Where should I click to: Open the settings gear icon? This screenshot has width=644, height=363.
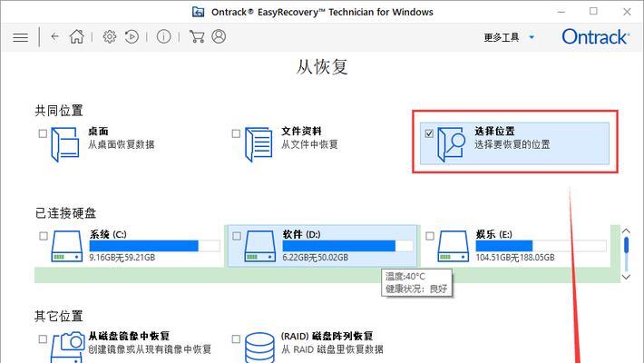[x=109, y=36]
